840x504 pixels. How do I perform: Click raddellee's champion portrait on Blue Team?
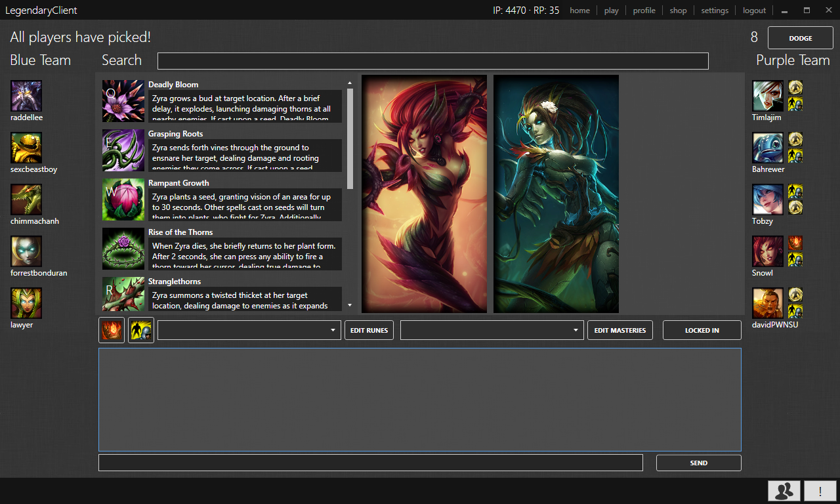click(26, 96)
